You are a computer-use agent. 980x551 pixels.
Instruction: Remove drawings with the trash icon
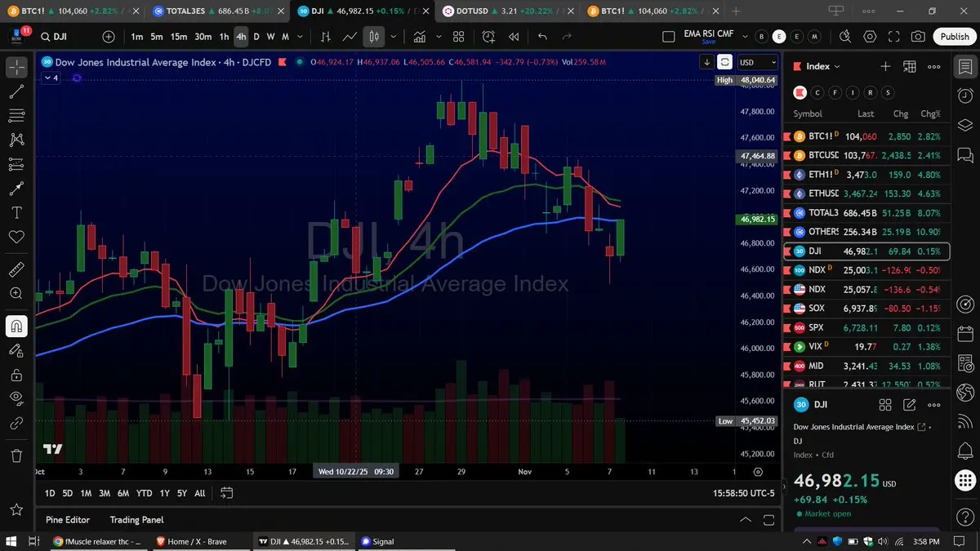tap(16, 455)
